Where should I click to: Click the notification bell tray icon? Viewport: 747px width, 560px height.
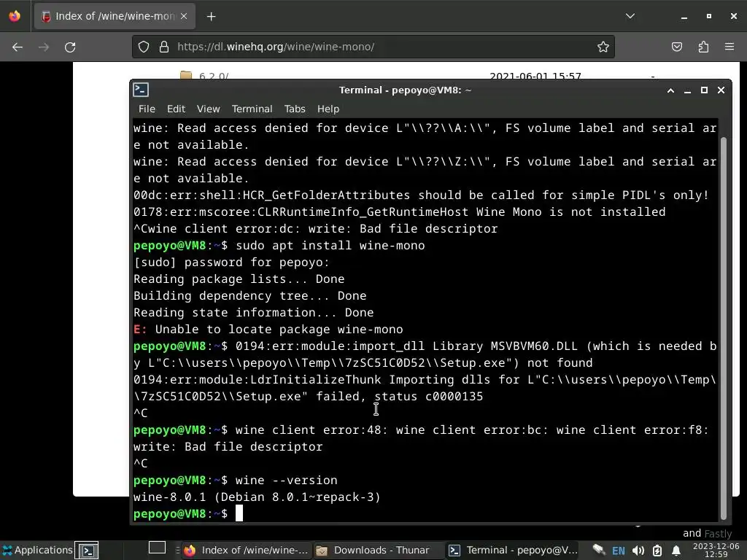pyautogui.click(x=676, y=551)
